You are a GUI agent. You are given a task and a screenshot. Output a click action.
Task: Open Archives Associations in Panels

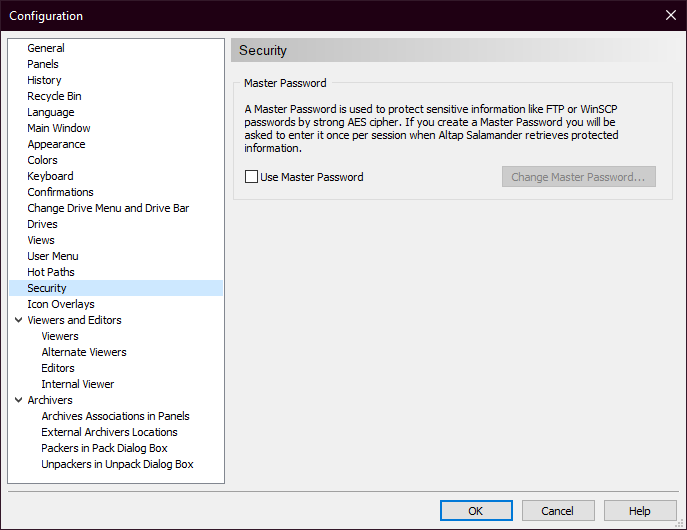(x=115, y=416)
